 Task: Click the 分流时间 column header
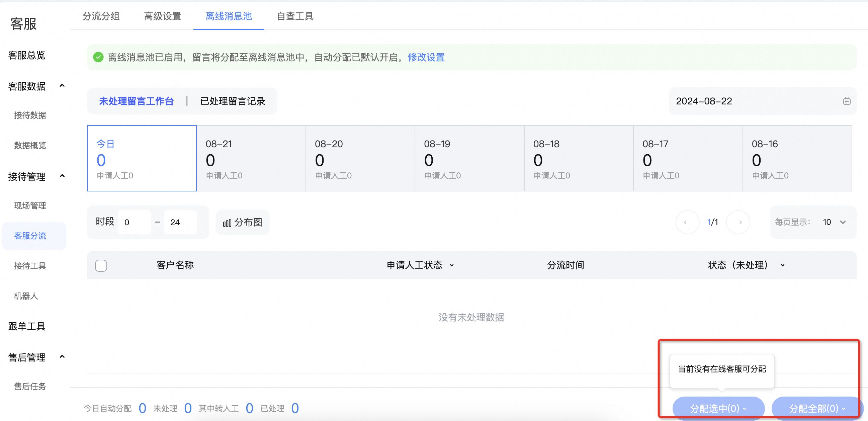tap(566, 265)
